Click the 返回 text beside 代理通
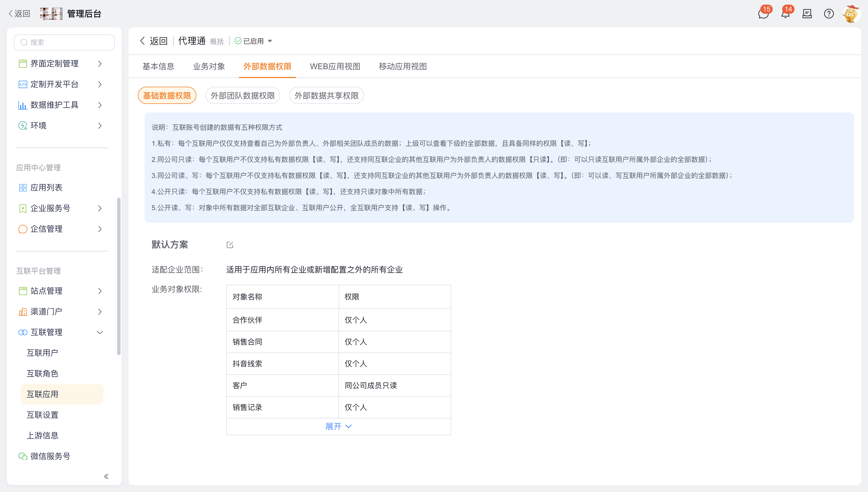The width and height of the screenshot is (868, 492). coord(158,41)
